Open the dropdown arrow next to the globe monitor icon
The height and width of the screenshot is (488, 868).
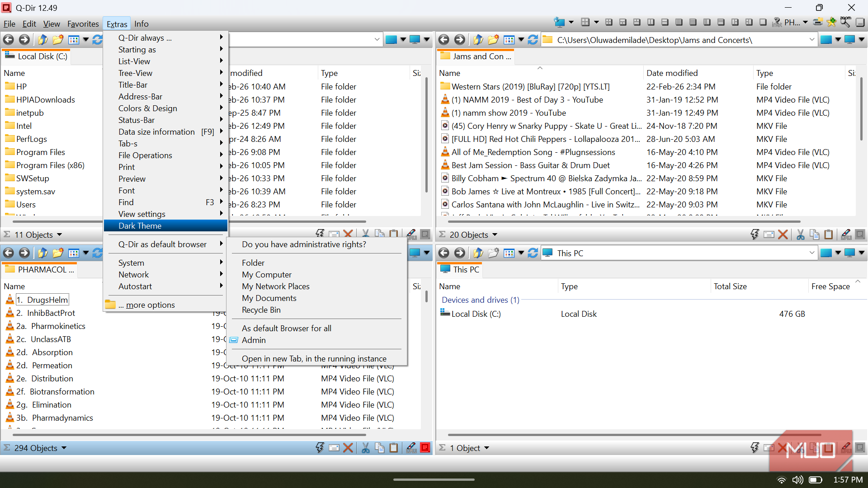click(x=571, y=22)
